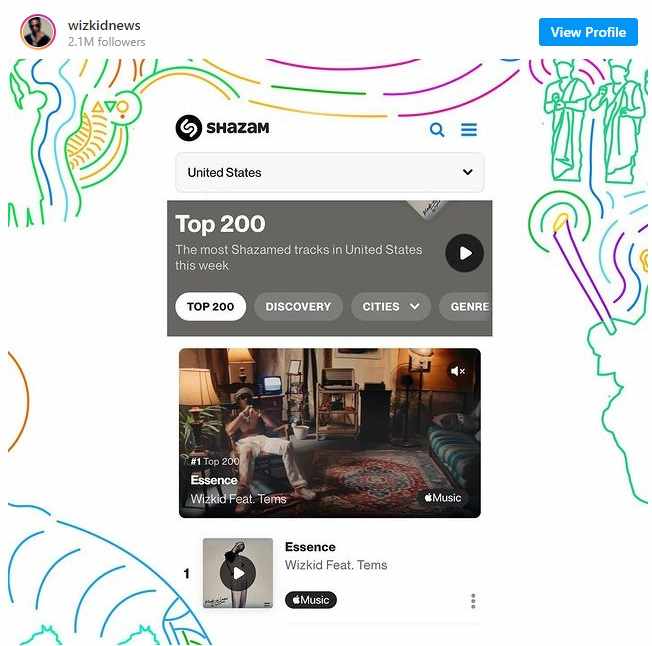Open the Essence song title link
The height and width of the screenshot is (646, 652).
[310, 547]
